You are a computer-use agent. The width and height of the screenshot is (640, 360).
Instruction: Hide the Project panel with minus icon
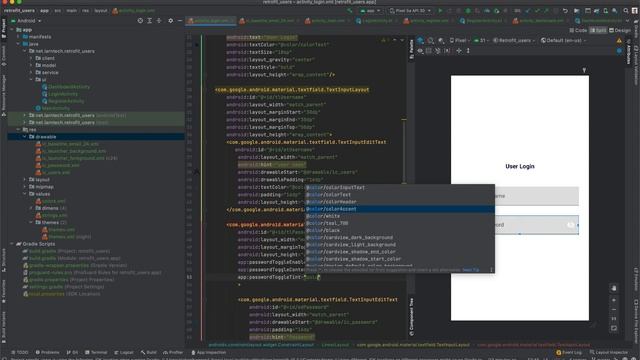[x=180, y=20]
